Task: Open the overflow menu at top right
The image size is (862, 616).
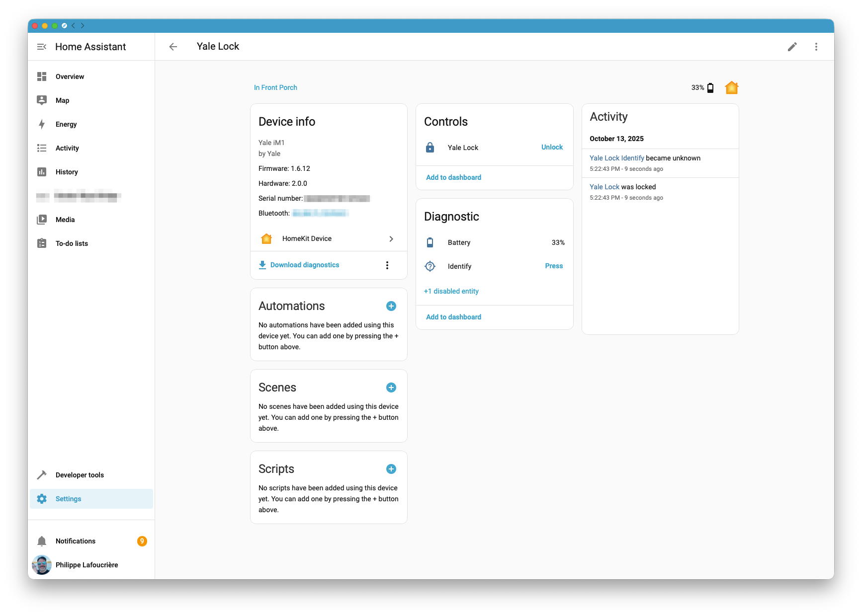Action: tap(816, 46)
